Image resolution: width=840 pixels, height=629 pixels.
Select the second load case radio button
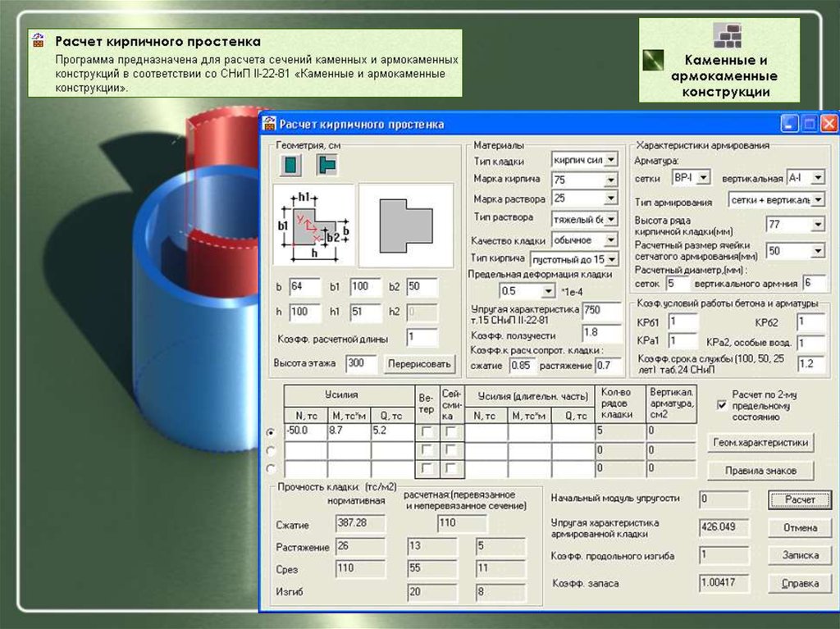tap(272, 450)
